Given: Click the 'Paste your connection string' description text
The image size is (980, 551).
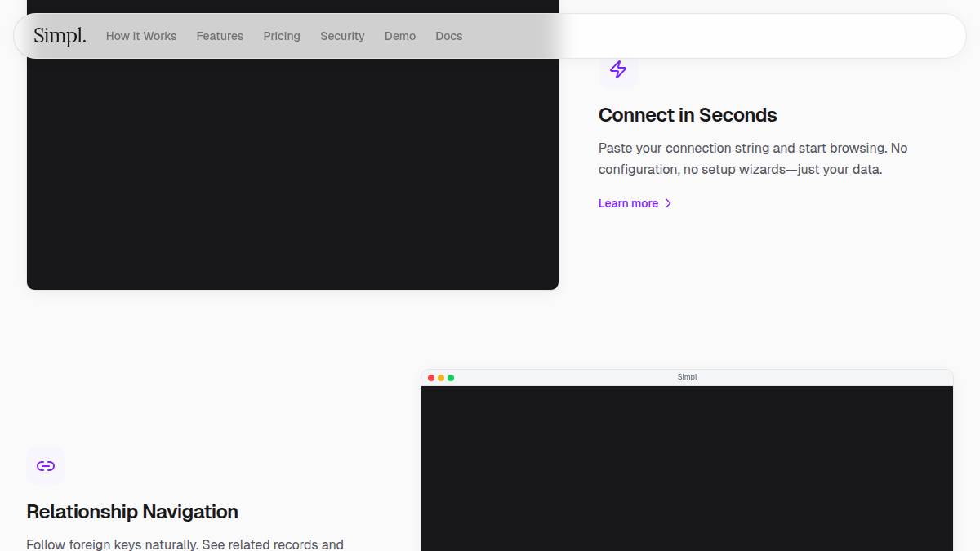Looking at the screenshot, I should pyautogui.click(x=752, y=159).
